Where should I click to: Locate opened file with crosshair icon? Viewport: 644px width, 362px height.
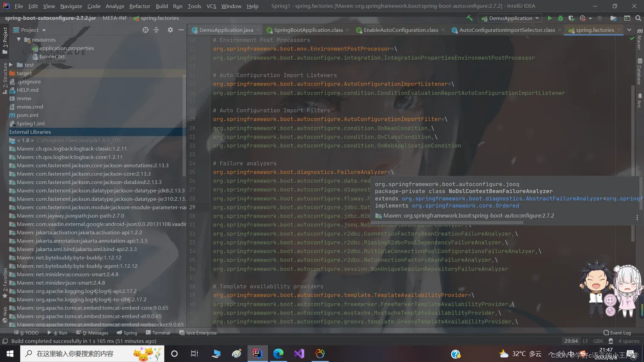pyautogui.click(x=145, y=30)
